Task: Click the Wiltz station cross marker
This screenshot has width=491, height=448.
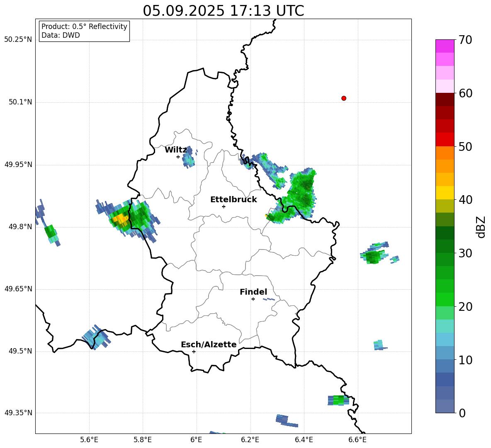Action: click(x=178, y=157)
